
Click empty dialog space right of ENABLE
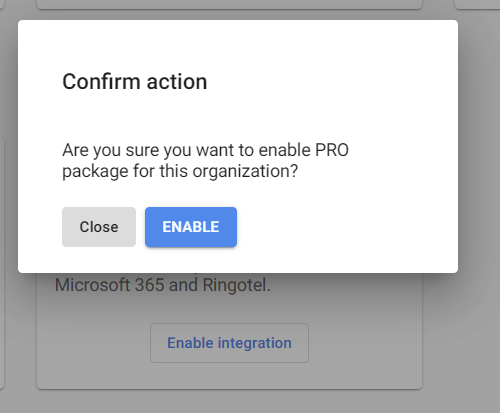coord(347,227)
